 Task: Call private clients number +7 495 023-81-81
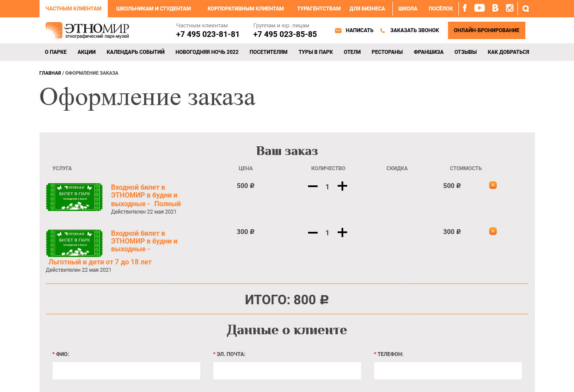point(208,34)
